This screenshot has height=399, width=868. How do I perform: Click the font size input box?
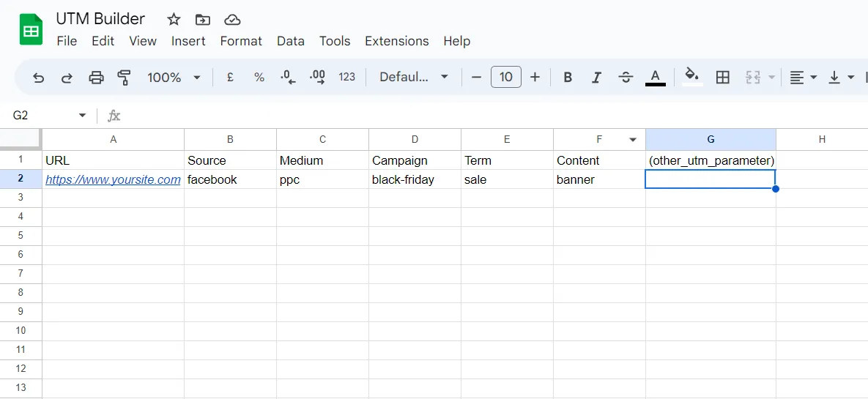(x=506, y=78)
